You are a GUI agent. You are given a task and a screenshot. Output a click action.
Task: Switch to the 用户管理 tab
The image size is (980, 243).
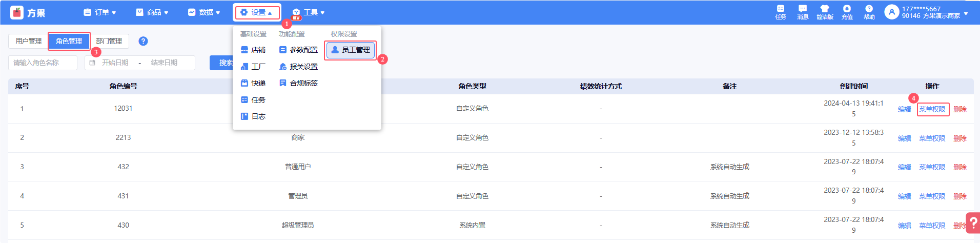pyautogui.click(x=29, y=41)
